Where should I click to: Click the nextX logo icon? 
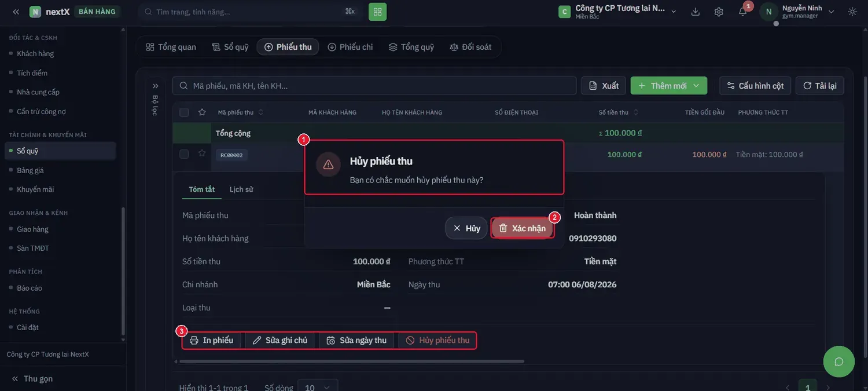pyautogui.click(x=35, y=12)
